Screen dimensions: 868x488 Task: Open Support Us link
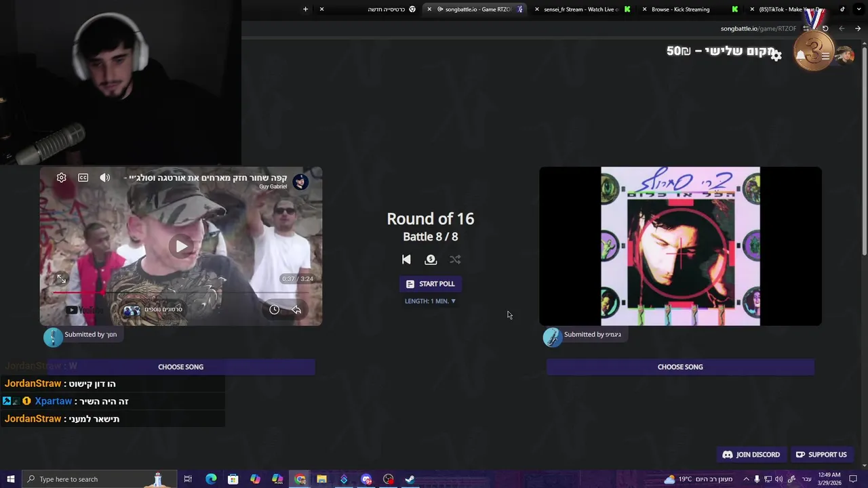(821, 455)
